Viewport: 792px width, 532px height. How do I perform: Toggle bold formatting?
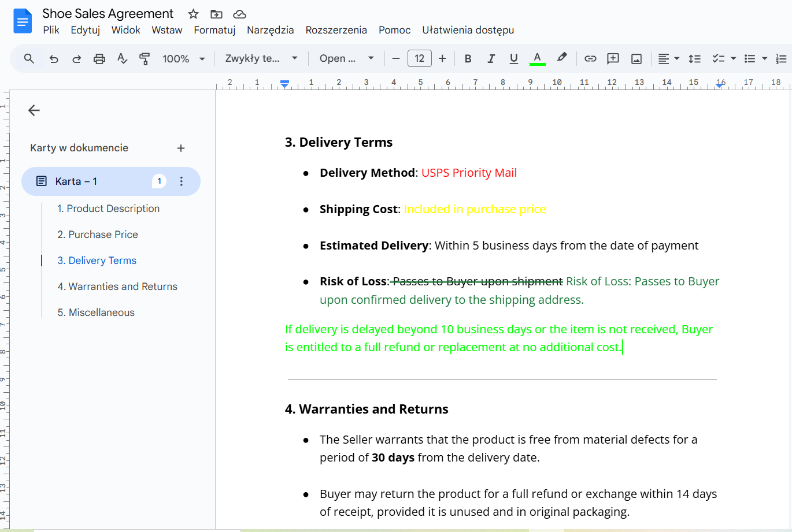(468, 58)
